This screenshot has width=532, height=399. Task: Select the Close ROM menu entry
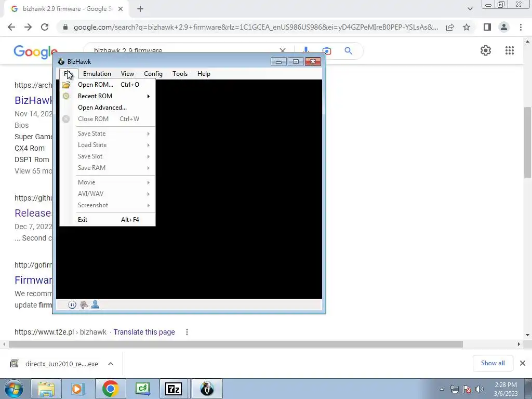[x=108, y=119]
